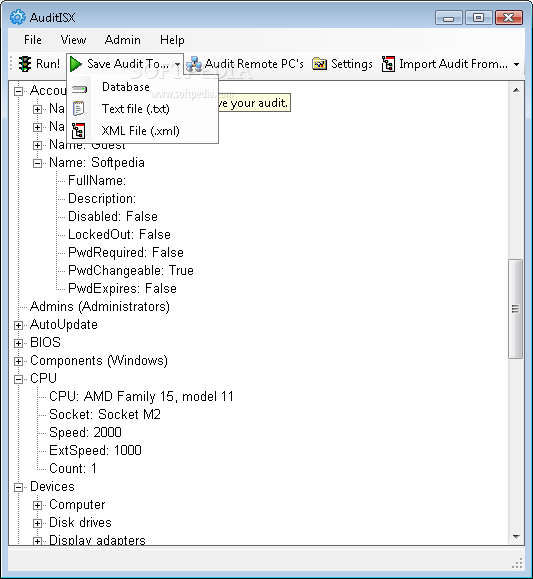This screenshot has height=579, width=533.
Task: Expand the AutoUpdate node
Action: (18, 325)
